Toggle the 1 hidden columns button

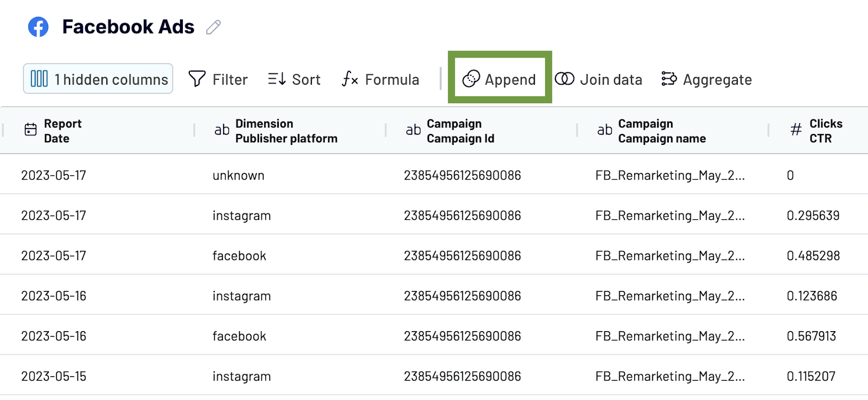[98, 79]
